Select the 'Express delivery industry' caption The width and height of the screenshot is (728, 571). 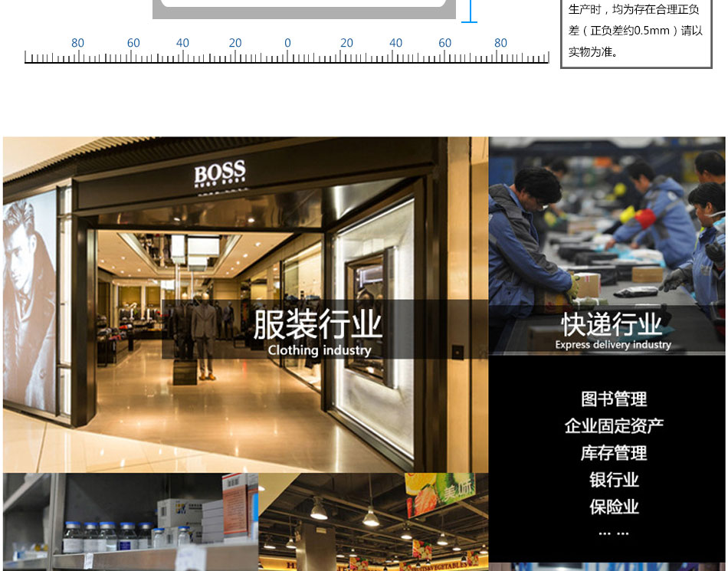tap(612, 345)
